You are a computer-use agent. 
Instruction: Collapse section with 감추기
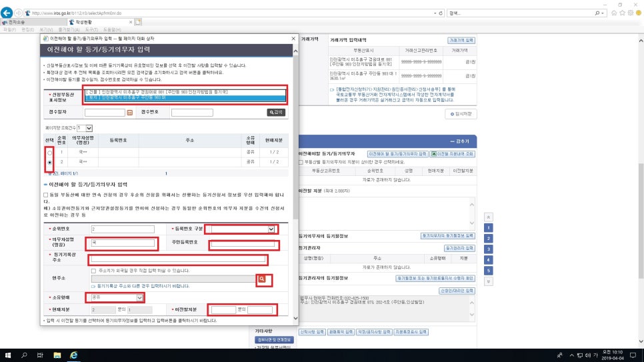(x=459, y=141)
